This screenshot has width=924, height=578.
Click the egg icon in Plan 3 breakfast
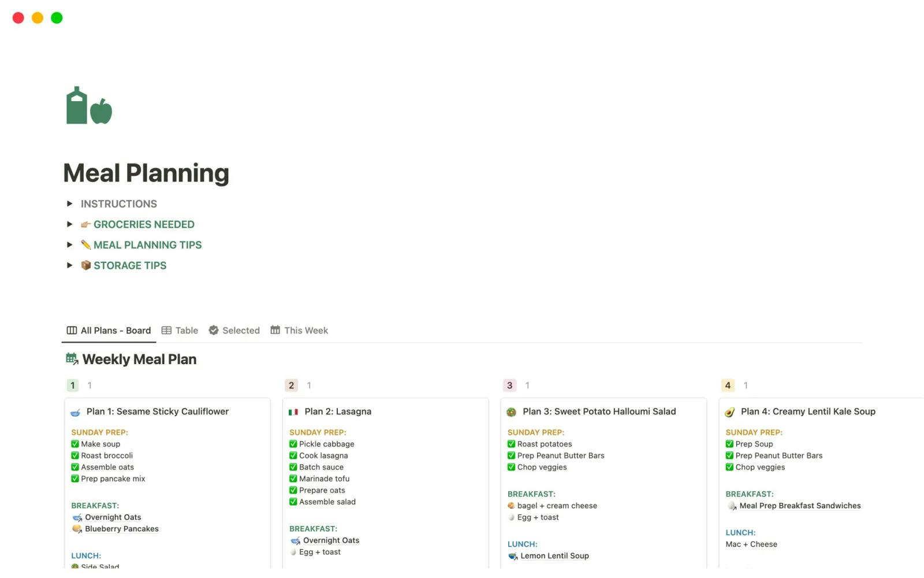511,517
